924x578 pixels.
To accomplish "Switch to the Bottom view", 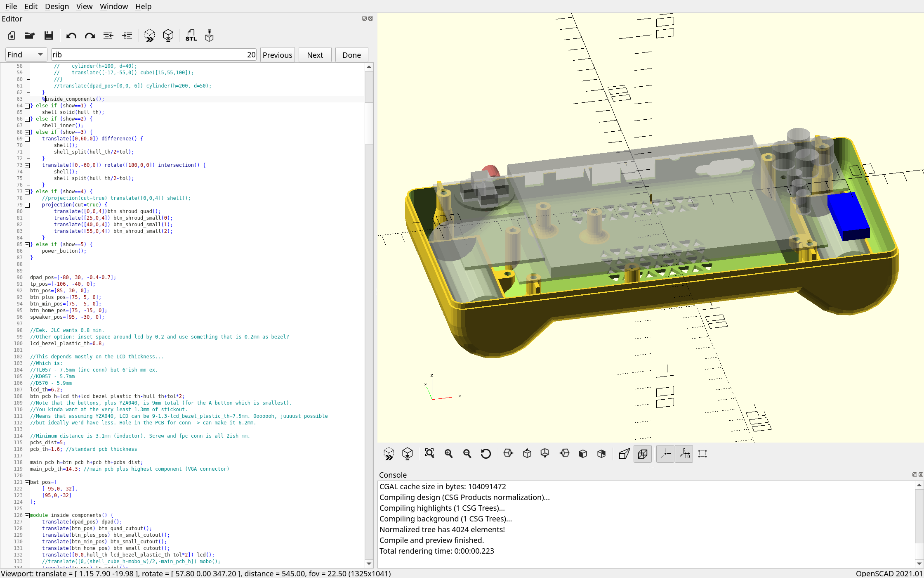I will [x=545, y=454].
